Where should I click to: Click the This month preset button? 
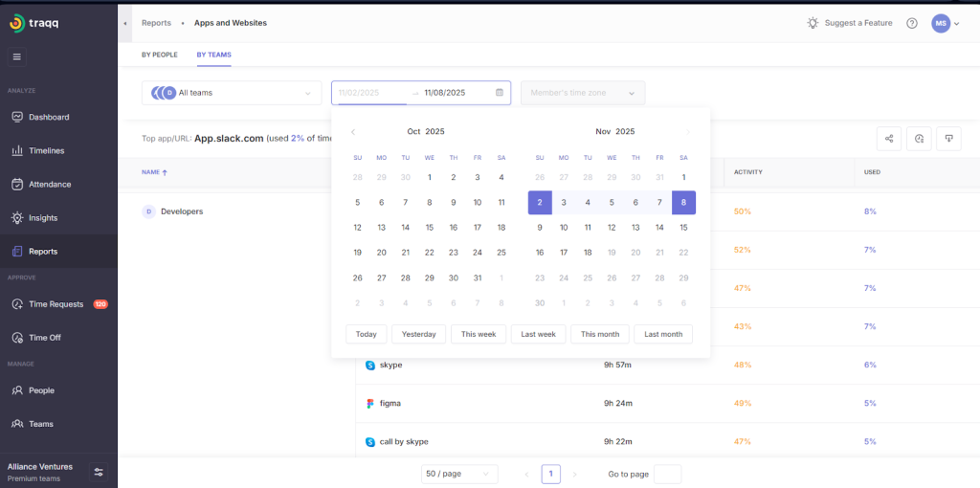pyautogui.click(x=599, y=334)
